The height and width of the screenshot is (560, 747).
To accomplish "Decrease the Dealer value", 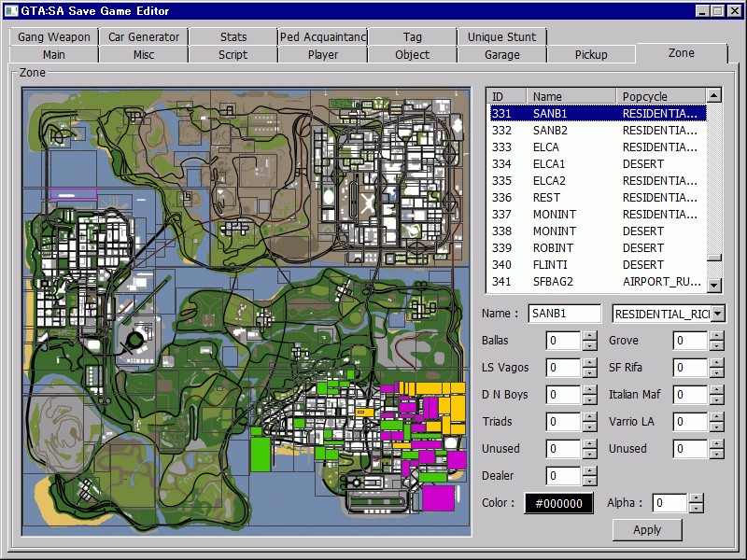I will 590,481.
